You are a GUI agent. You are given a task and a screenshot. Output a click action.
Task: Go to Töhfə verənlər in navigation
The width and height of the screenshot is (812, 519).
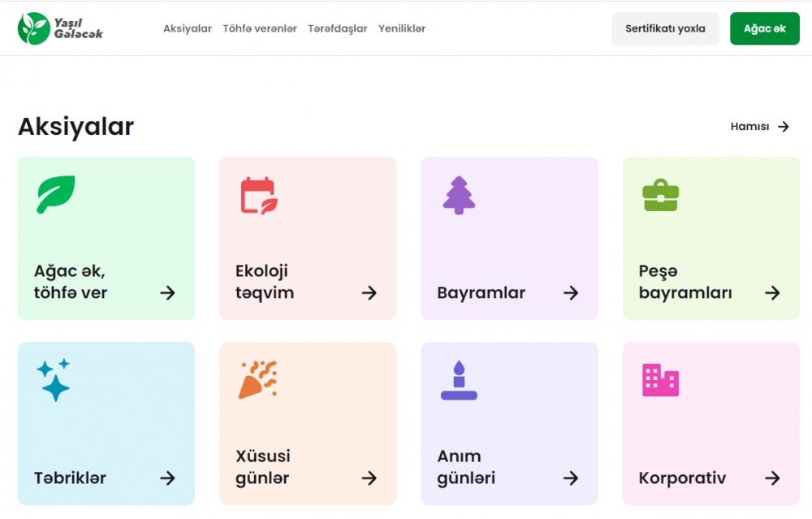point(260,28)
